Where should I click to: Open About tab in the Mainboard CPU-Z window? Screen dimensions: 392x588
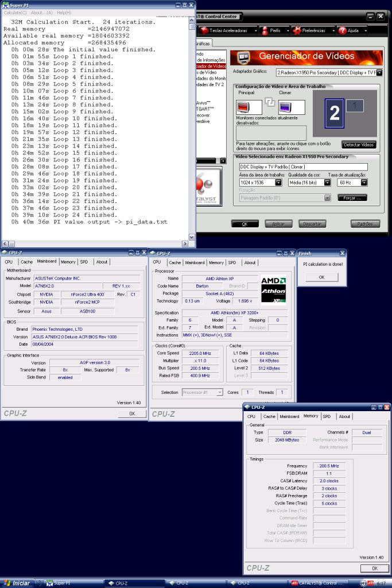tap(102, 262)
